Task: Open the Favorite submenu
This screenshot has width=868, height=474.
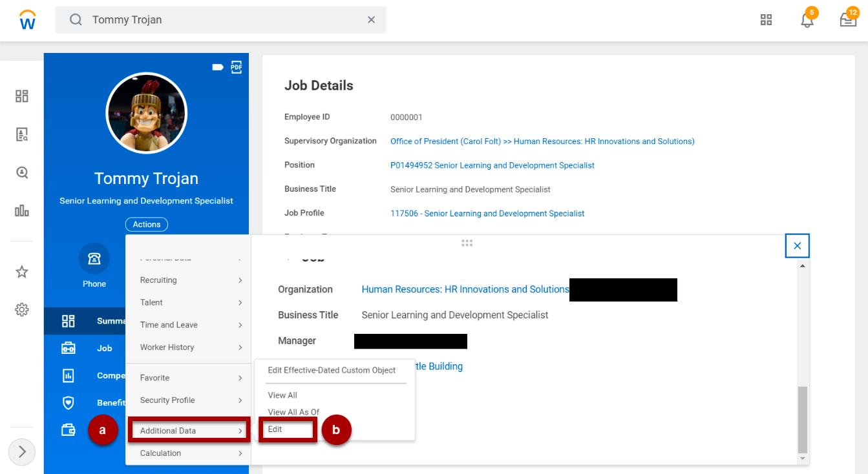Action: [187, 378]
